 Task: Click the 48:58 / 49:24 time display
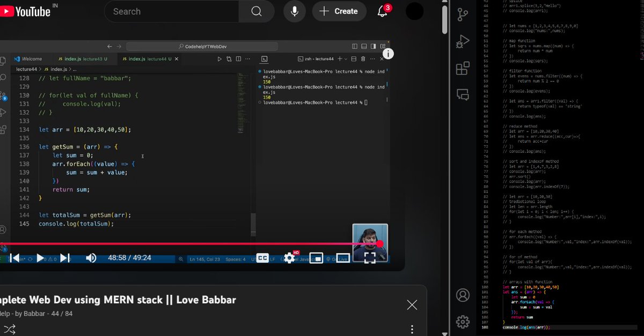129,258
